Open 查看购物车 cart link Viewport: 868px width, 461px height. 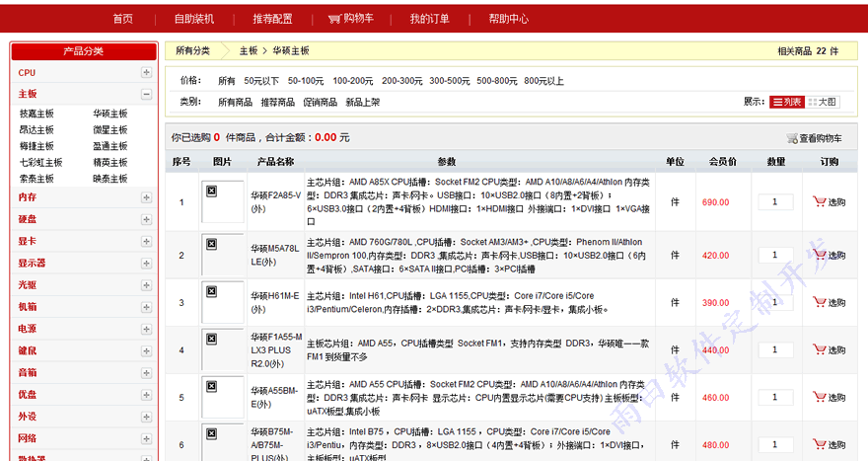815,138
